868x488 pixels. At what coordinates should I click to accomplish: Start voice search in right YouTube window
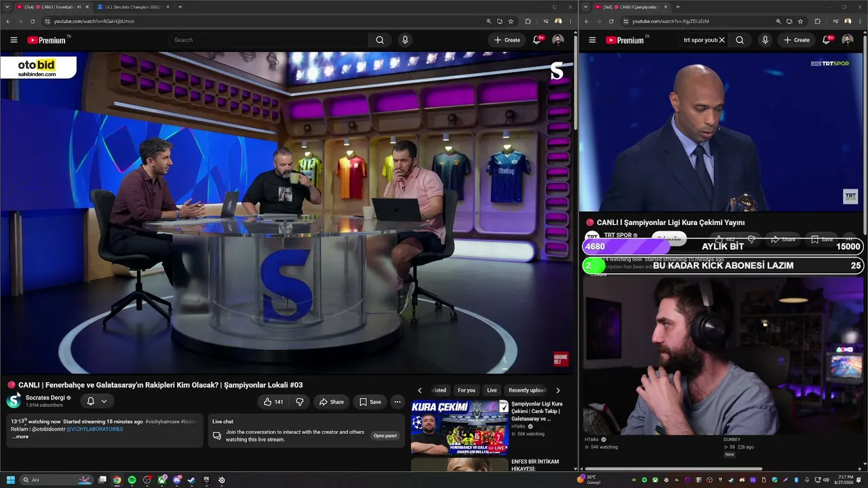click(765, 40)
